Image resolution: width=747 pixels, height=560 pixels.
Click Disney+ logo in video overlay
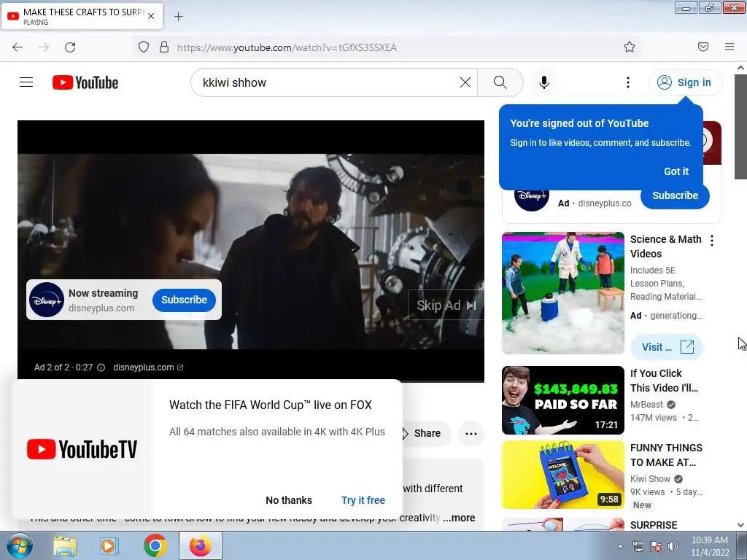point(47,300)
